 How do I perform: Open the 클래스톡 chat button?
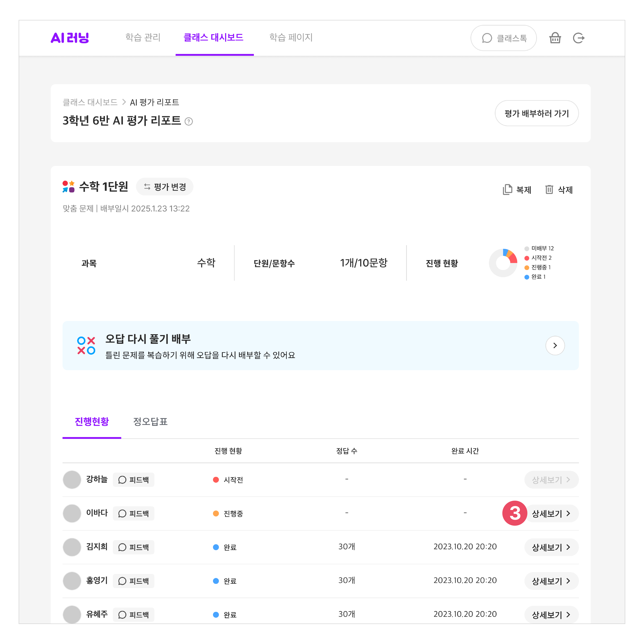(503, 38)
